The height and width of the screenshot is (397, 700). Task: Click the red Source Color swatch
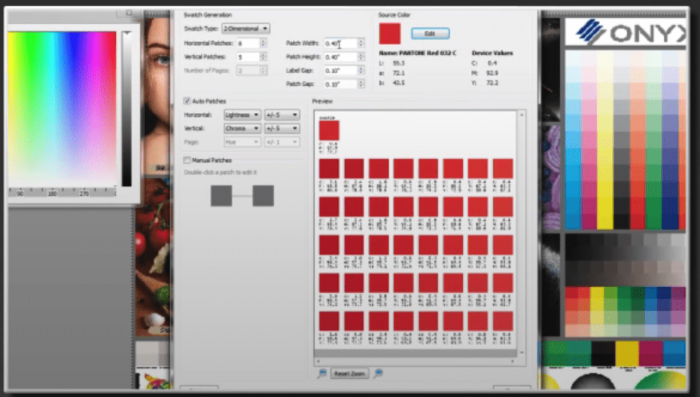click(390, 34)
